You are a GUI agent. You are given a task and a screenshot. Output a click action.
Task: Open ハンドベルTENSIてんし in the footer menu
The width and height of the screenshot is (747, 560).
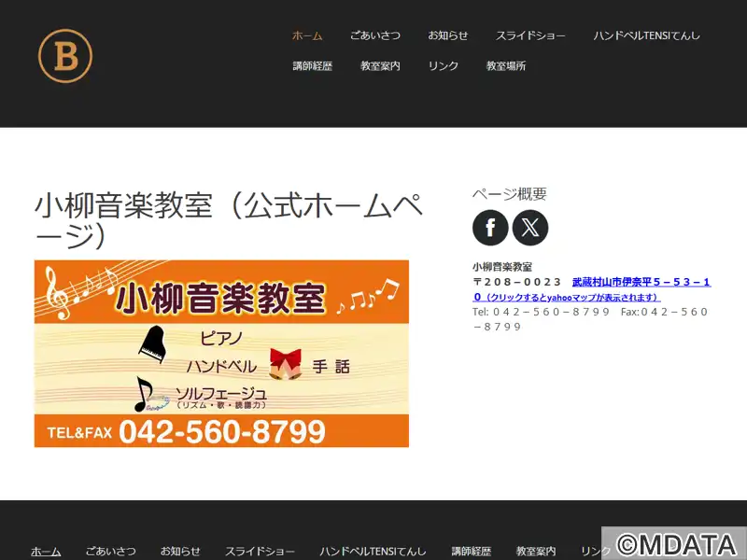[373, 551]
